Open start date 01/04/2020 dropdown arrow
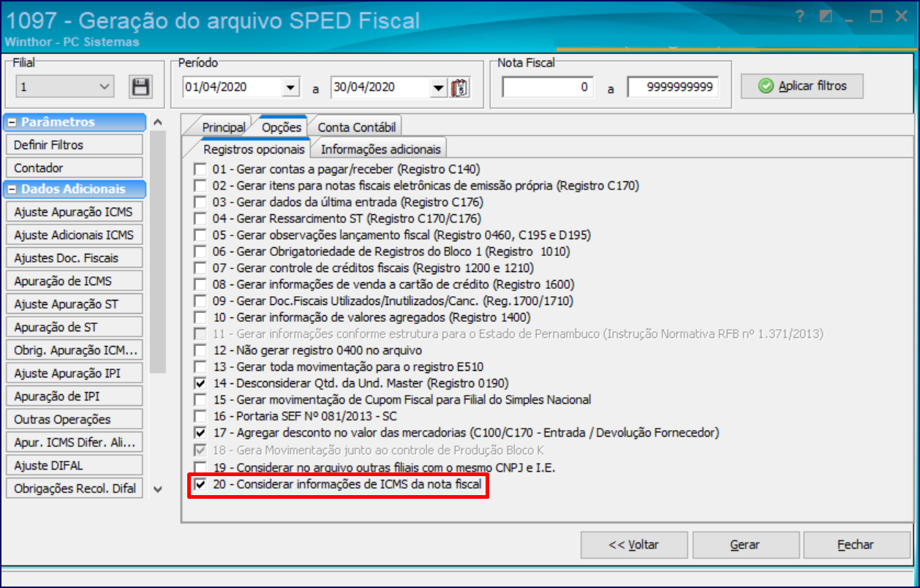Viewport: 920px width, 588px height. pyautogui.click(x=291, y=88)
